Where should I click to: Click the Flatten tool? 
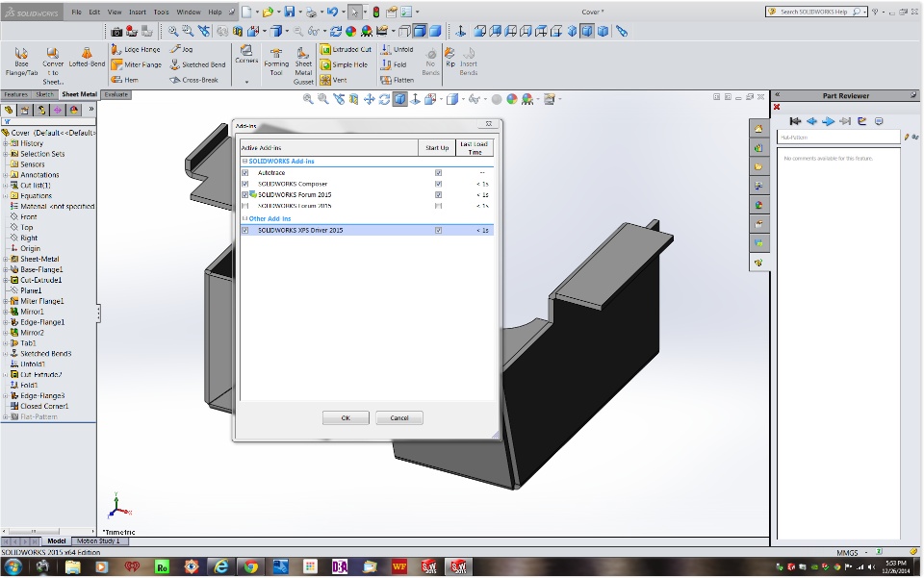coord(398,80)
